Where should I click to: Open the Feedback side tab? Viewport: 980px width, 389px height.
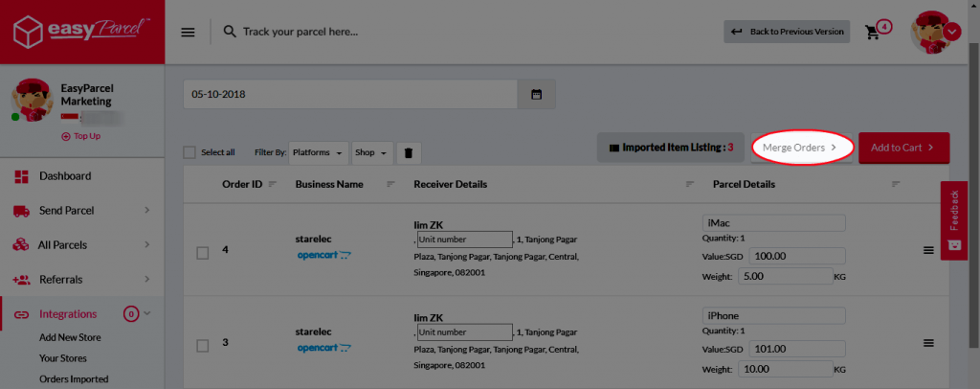[x=954, y=220]
